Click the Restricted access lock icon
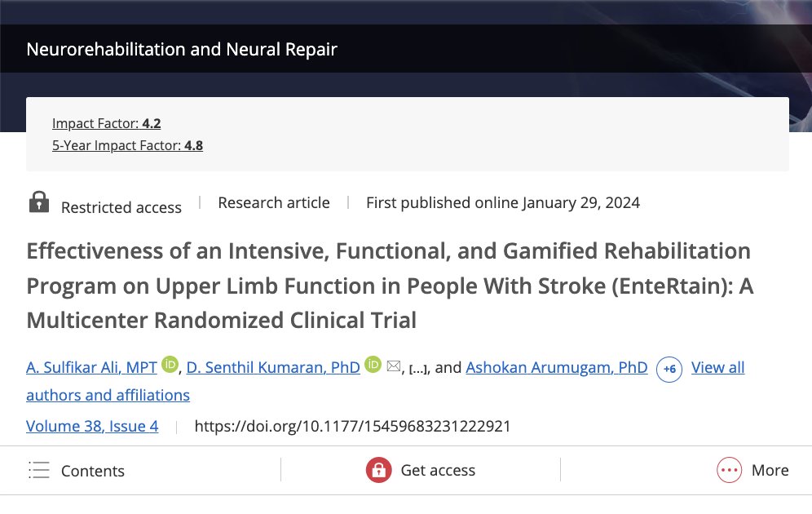The image size is (812, 514). 39,202
